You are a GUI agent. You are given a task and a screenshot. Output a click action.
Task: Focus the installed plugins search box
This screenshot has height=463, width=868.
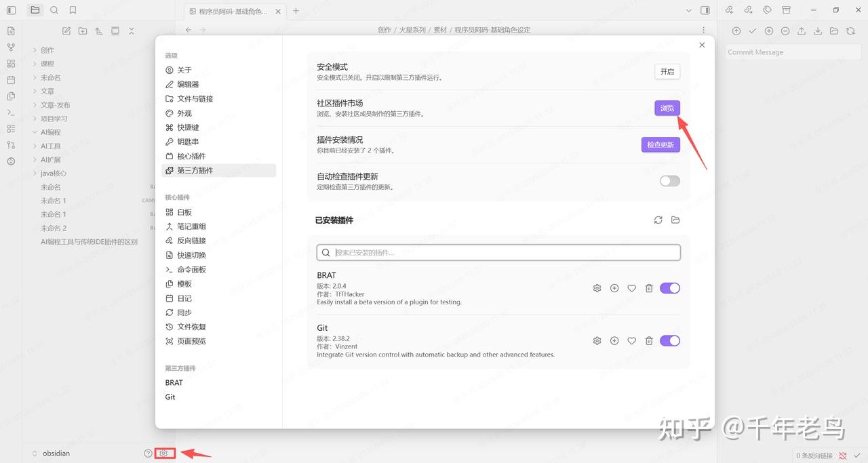point(498,252)
